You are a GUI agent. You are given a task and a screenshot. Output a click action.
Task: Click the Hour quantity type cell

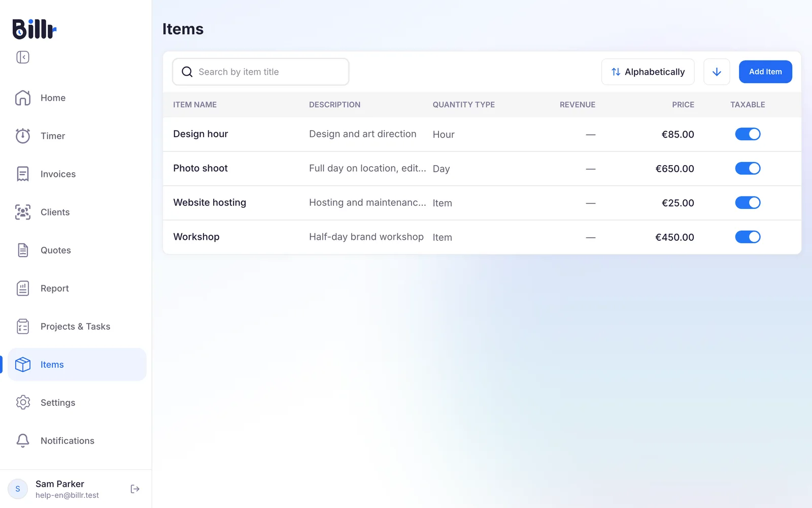tap(444, 135)
